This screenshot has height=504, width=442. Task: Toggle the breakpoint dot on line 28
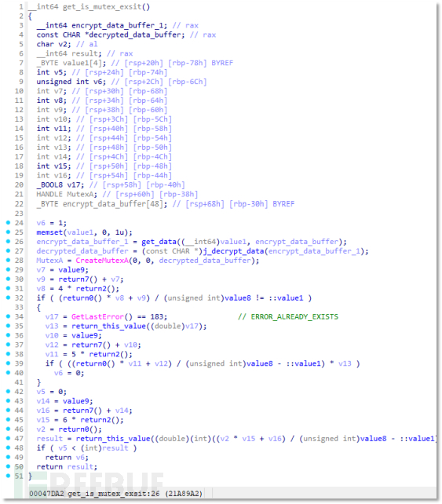(x=8, y=260)
